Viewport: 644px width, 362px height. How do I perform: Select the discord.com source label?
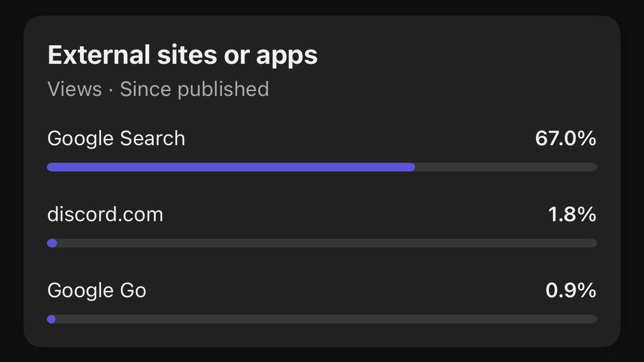coord(105,214)
